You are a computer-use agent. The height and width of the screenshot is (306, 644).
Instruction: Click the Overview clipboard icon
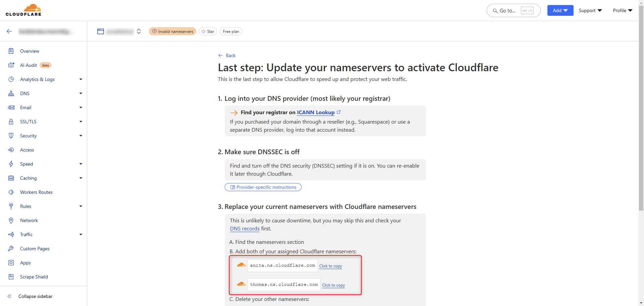pyautogui.click(x=11, y=51)
